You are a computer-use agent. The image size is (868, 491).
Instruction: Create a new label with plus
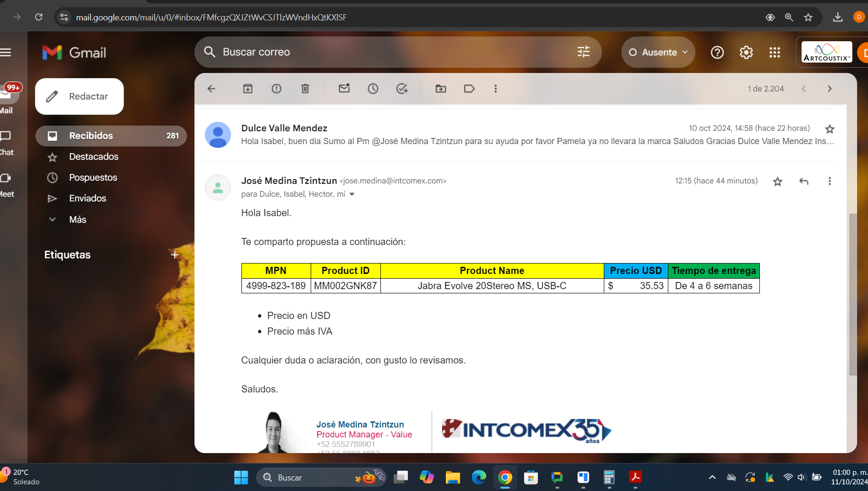(175, 255)
